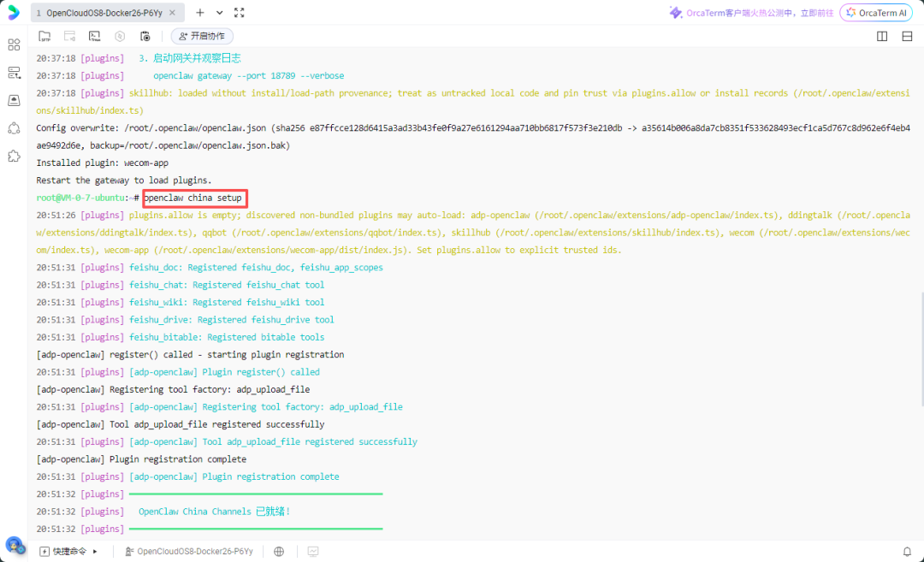Click the Tmux session icon in toolbar
The height and width of the screenshot is (562, 924).
click(x=95, y=36)
